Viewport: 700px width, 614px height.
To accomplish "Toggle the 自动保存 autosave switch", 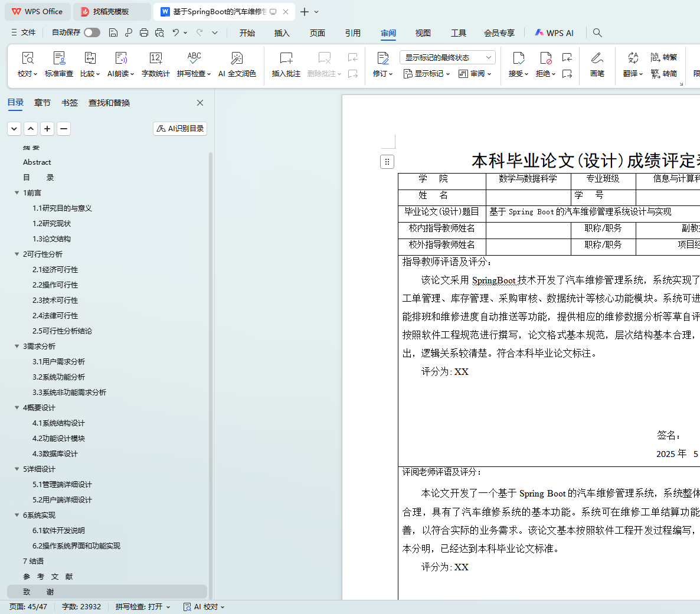I will pyautogui.click(x=92, y=32).
